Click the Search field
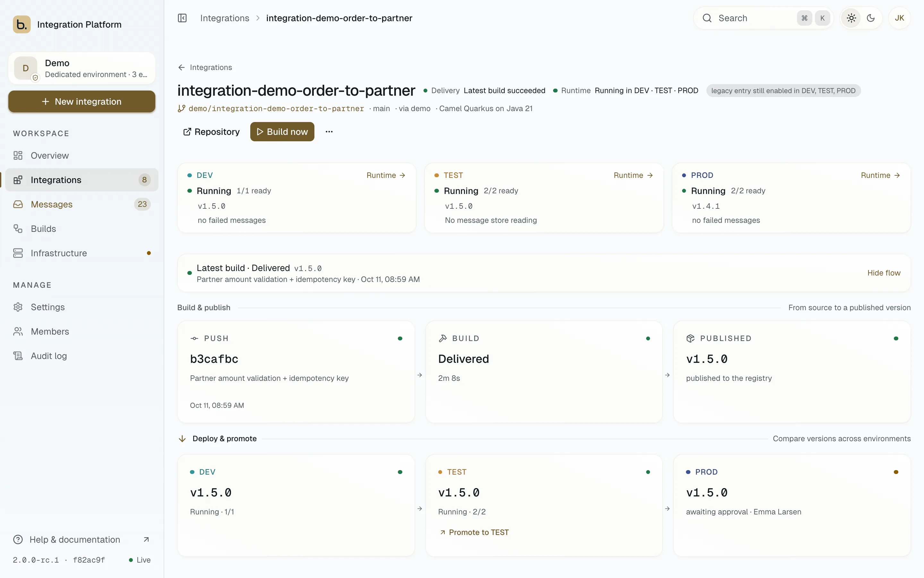The height and width of the screenshot is (578, 924). point(763,18)
